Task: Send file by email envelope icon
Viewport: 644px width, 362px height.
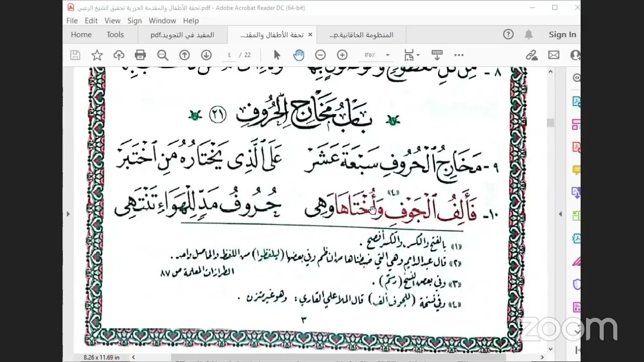Action: click(x=554, y=55)
